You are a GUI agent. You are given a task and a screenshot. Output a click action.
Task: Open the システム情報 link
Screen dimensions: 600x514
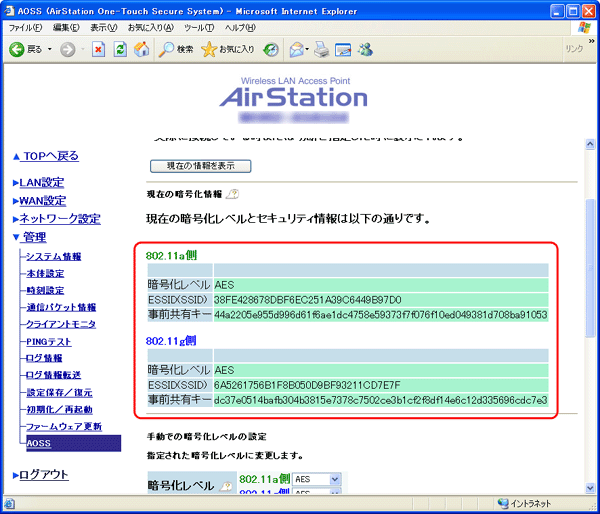[x=54, y=256]
